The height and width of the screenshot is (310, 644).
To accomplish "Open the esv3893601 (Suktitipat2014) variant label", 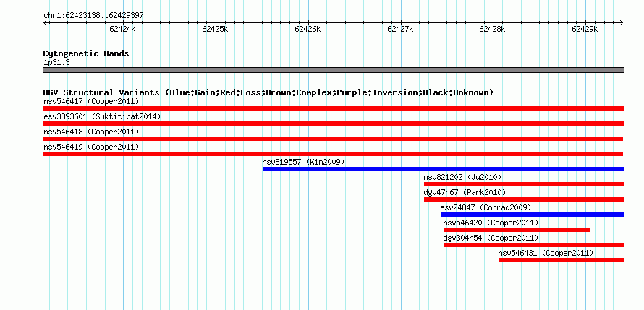I will (x=102, y=116).
